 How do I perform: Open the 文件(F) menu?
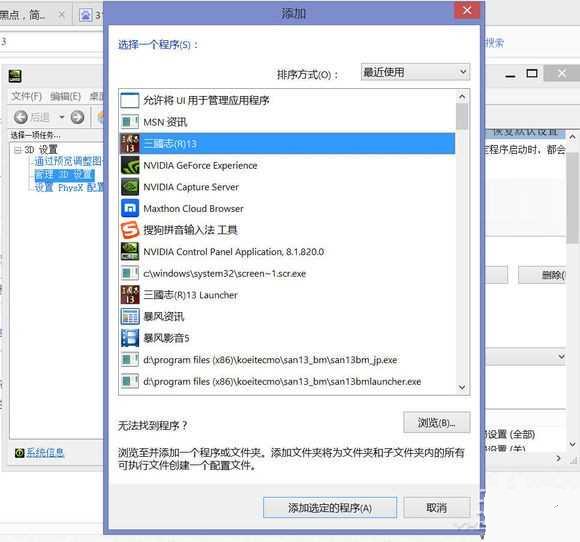click(27, 97)
